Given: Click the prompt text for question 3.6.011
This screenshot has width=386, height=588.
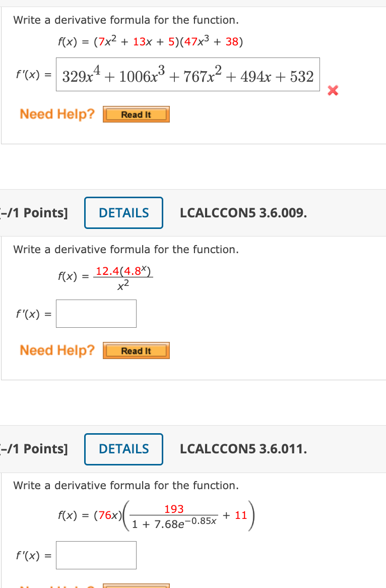Looking at the screenshot, I should click(x=126, y=486).
